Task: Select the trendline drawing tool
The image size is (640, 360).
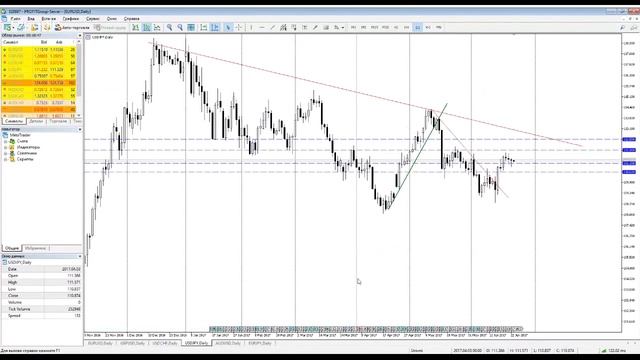Action: [x=273, y=27]
